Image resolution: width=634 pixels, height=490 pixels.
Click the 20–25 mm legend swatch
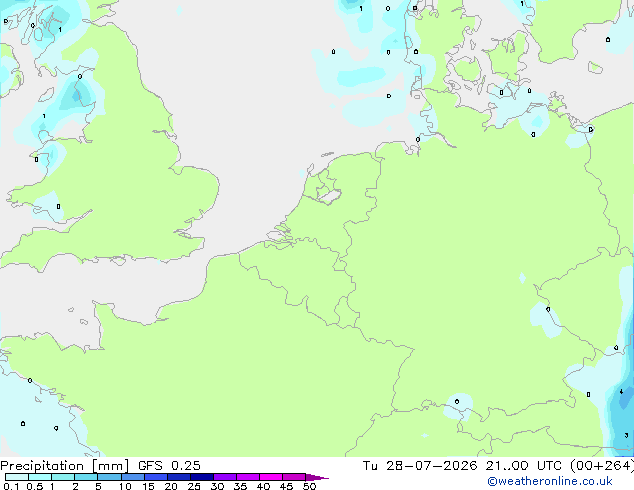(x=179, y=477)
